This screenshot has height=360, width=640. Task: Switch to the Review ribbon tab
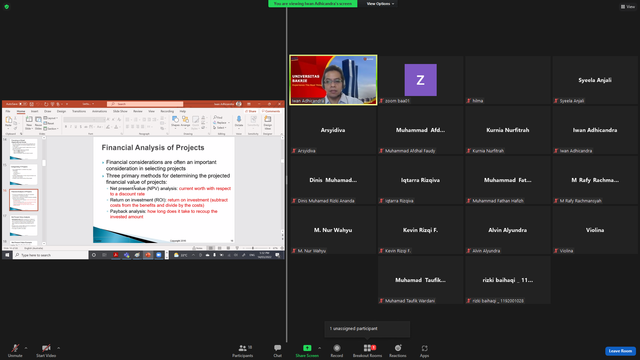(x=138, y=111)
